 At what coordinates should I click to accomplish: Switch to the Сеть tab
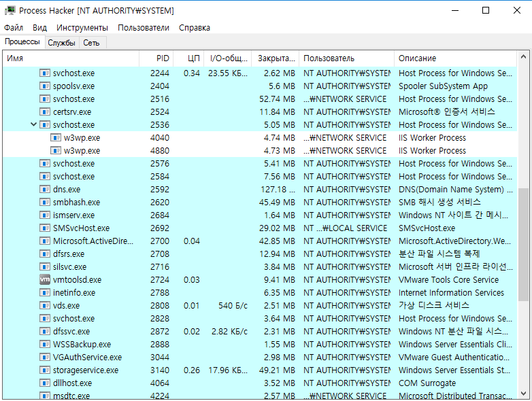pos(91,43)
